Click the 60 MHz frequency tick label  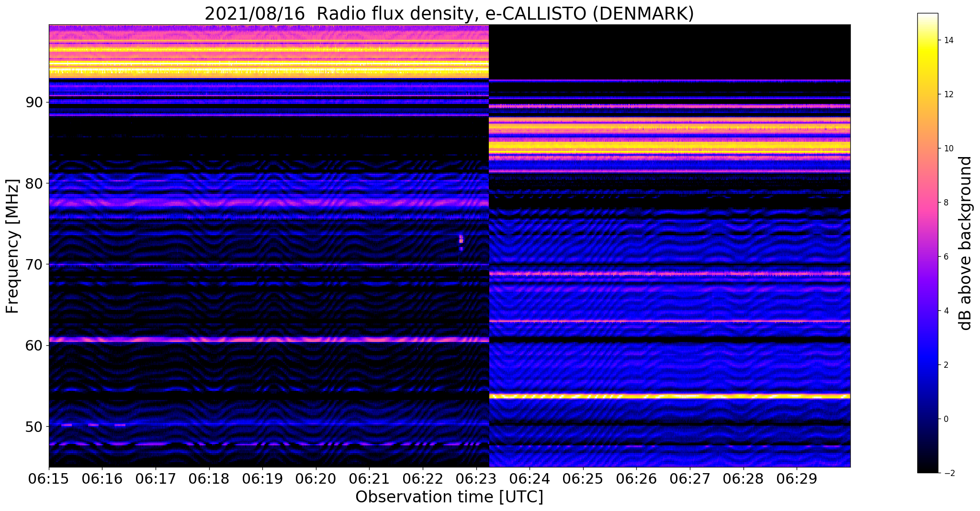(x=34, y=345)
